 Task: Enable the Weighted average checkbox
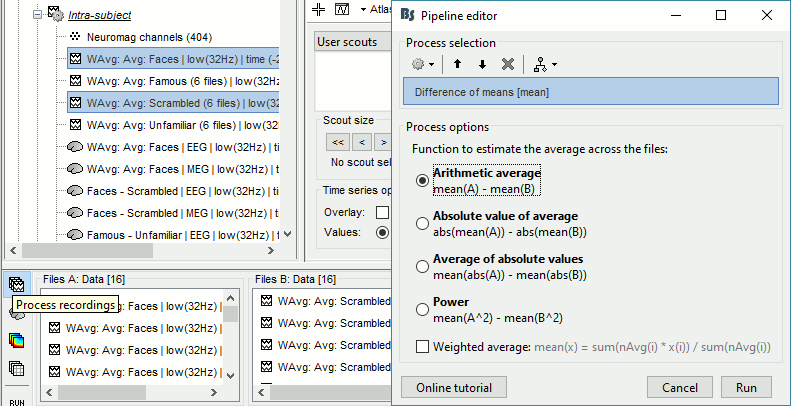click(423, 347)
